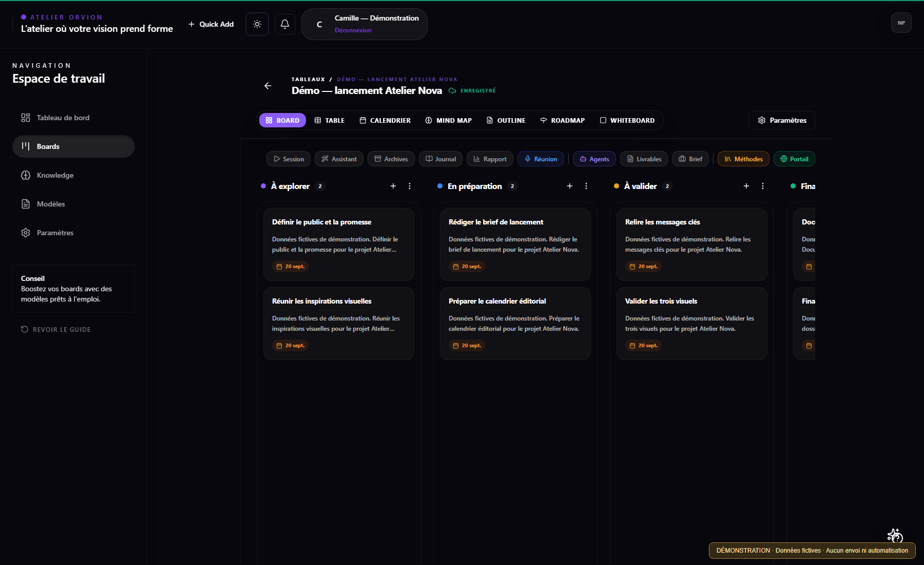
Task: Add a card to À valider column
Action: [746, 186]
